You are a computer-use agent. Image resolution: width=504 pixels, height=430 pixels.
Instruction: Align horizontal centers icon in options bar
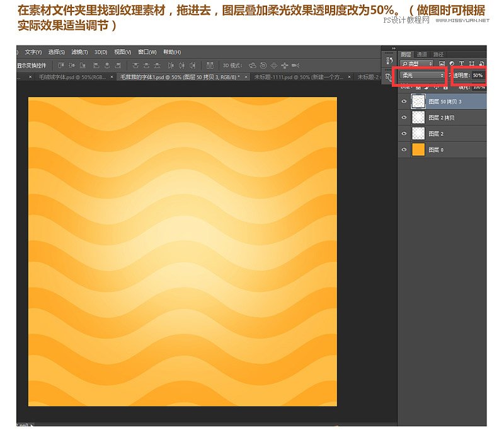click(107, 66)
